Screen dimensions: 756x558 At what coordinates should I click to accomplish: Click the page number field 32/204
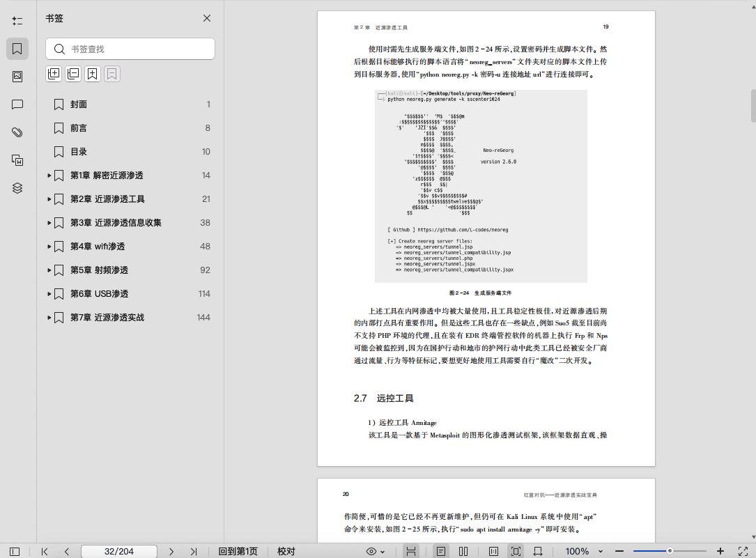pyautogui.click(x=119, y=551)
